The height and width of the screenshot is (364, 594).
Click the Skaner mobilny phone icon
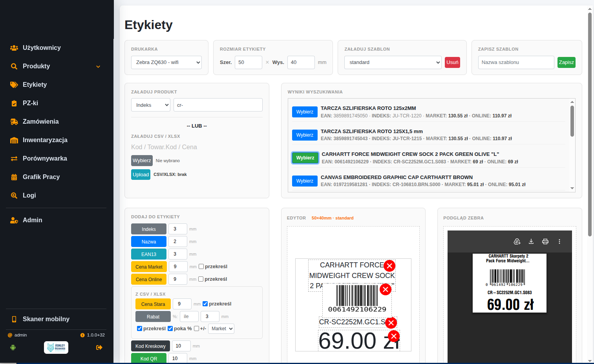(14, 319)
